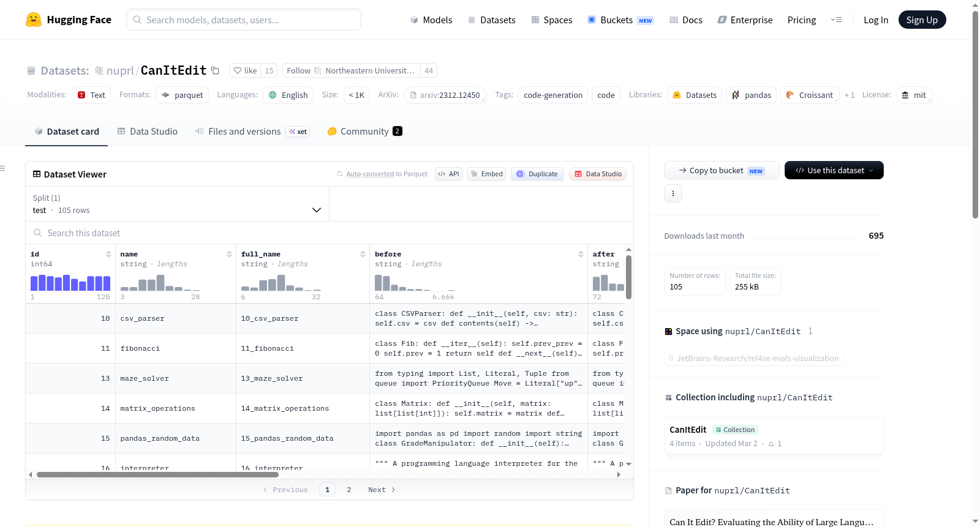Viewport: 980px width, 527px height.
Task: Go to Spaces in top navigation
Action: tap(551, 20)
